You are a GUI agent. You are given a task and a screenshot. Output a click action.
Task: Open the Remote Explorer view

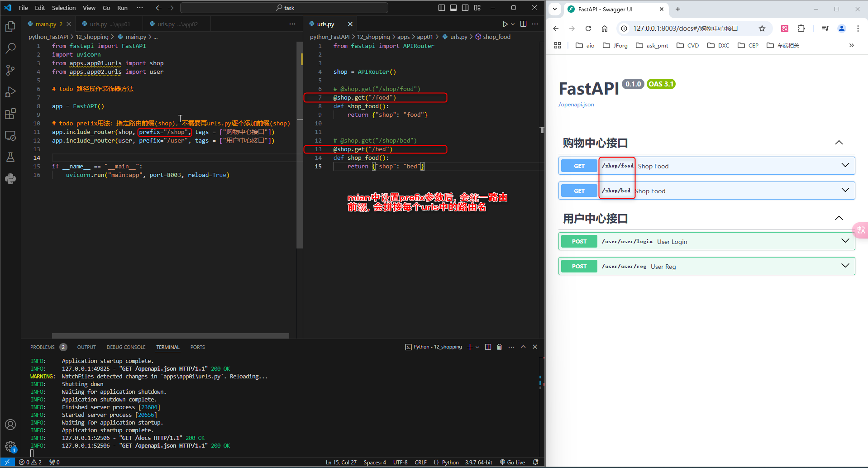coord(10,135)
